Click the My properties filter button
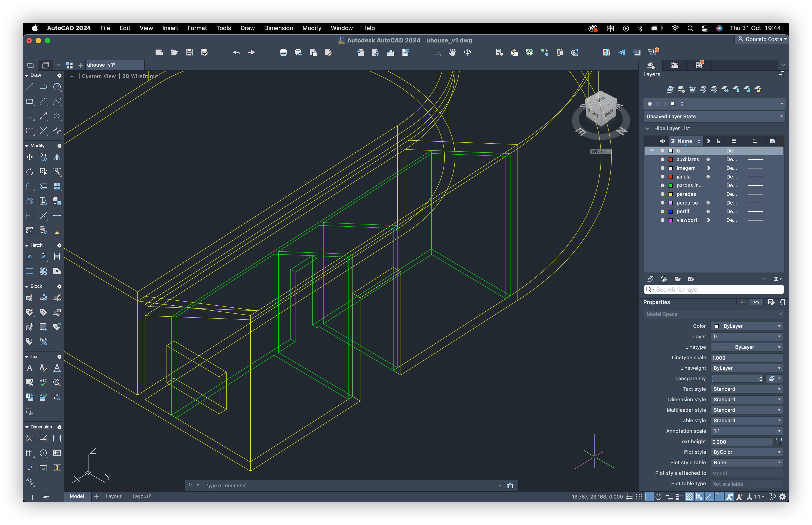The width and height of the screenshot is (812, 525). [757, 302]
